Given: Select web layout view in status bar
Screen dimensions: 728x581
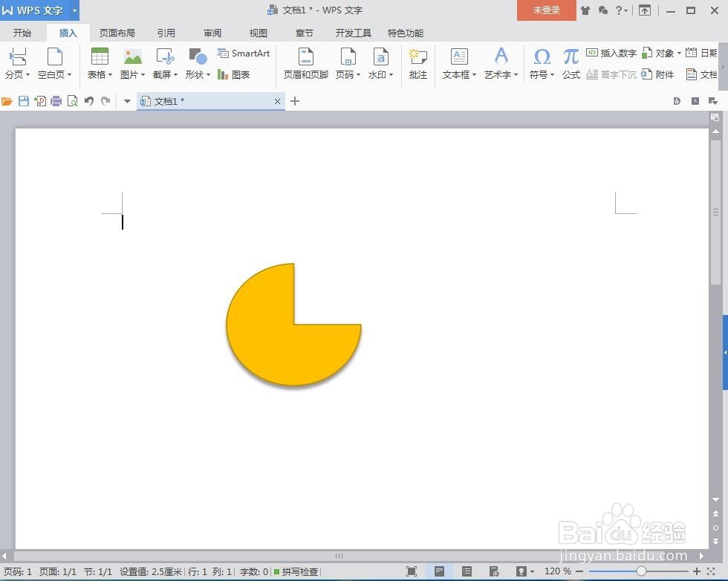Looking at the screenshot, I should 494,571.
